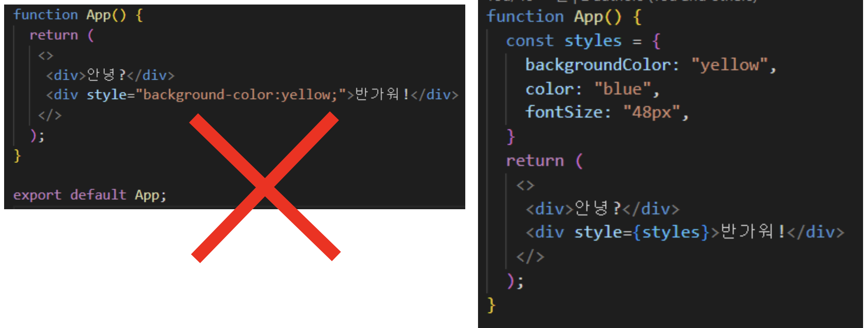This screenshot has height=328, width=868.
Task: Click opening fragment tag <> in left code
Action: (x=46, y=55)
